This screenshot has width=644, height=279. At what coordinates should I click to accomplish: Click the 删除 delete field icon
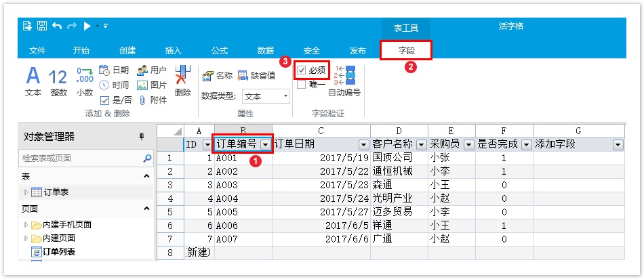tap(182, 80)
